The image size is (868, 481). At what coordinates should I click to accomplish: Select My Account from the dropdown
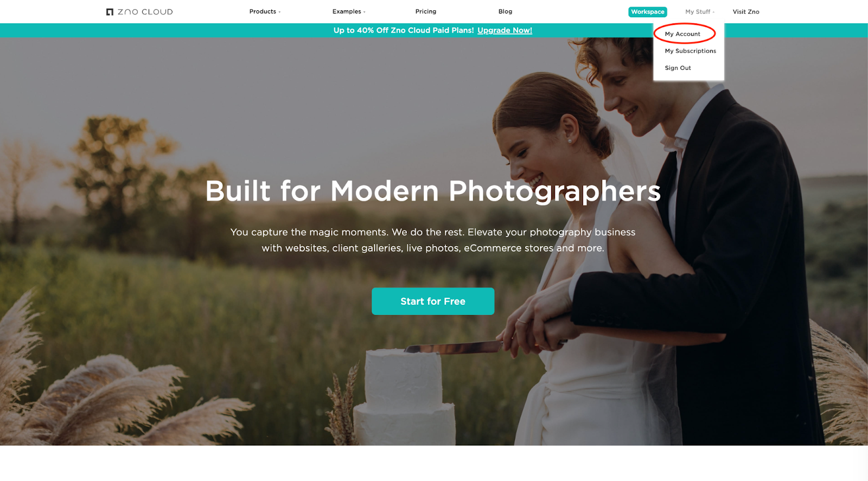point(682,34)
